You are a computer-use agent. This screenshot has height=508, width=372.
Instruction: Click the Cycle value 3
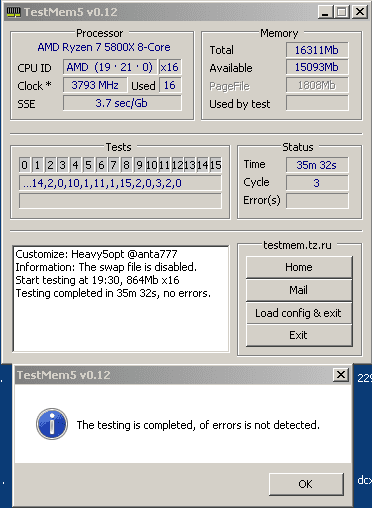(317, 183)
